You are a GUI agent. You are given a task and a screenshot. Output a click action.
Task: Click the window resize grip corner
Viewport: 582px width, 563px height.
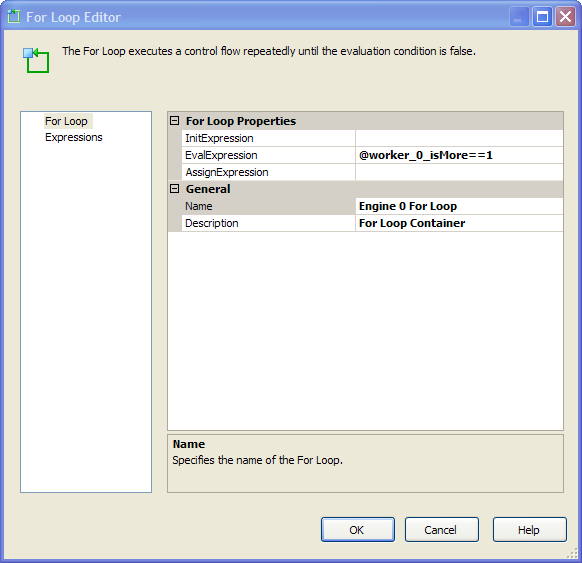[573, 553]
